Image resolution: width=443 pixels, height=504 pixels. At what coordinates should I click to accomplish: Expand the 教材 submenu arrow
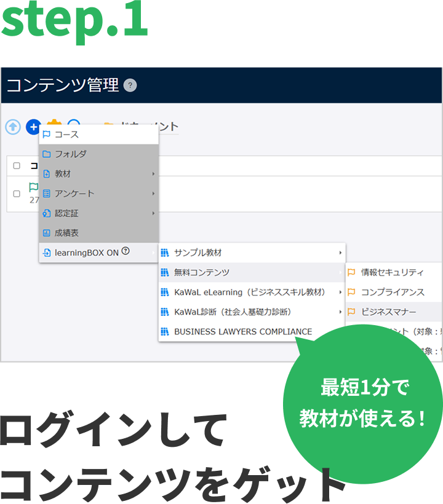click(153, 174)
